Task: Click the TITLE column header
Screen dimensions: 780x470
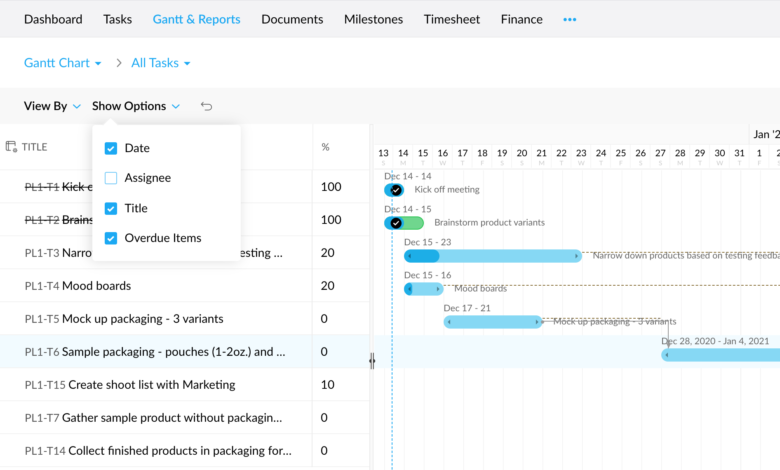Action: pos(34,147)
